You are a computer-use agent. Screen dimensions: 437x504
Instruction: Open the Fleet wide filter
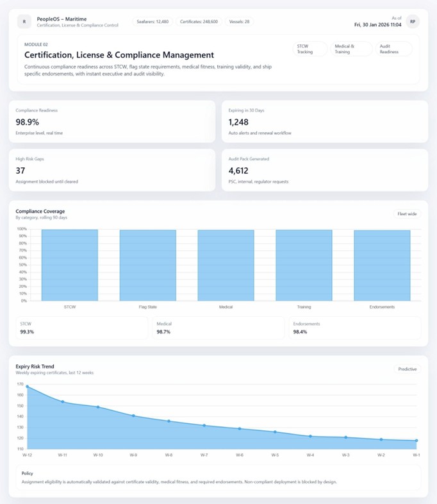click(407, 214)
